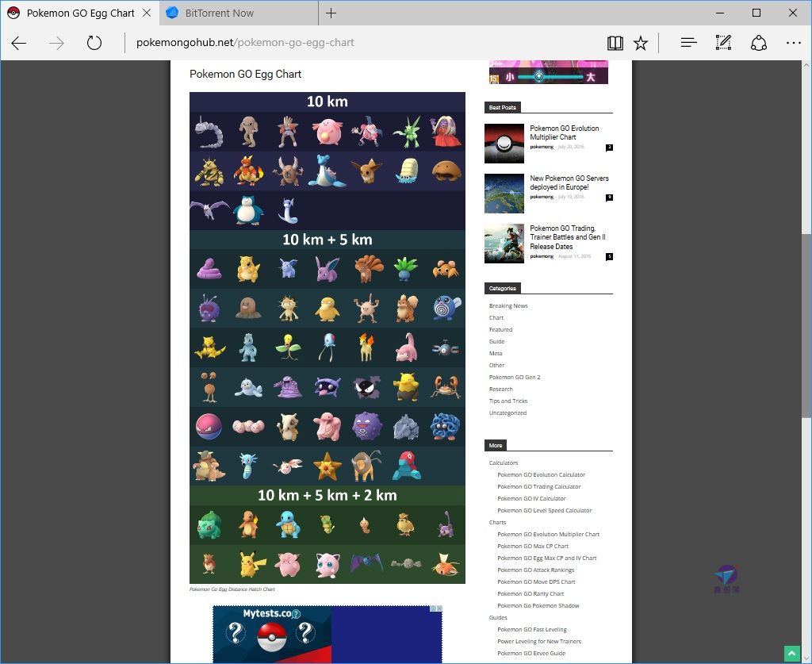The height and width of the screenshot is (664, 812).
Task: Click the address bar URL
Action: click(245, 43)
